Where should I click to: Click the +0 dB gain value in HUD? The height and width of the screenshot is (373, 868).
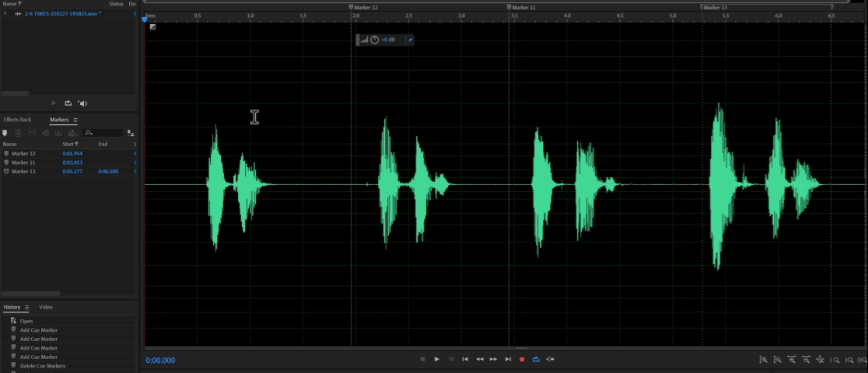pos(388,40)
